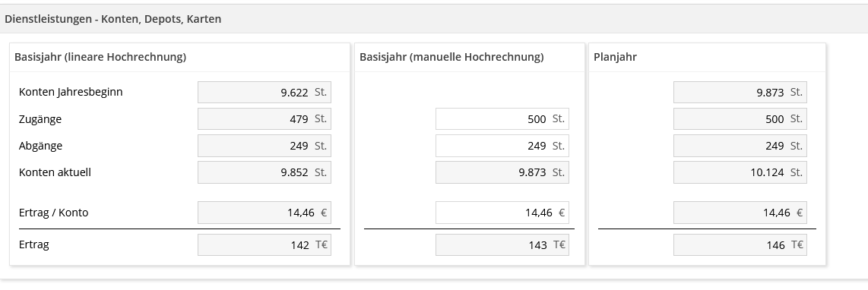The height and width of the screenshot is (290, 868).
Task: Click the manual Zugänge field showing 500
Action: 502,119
